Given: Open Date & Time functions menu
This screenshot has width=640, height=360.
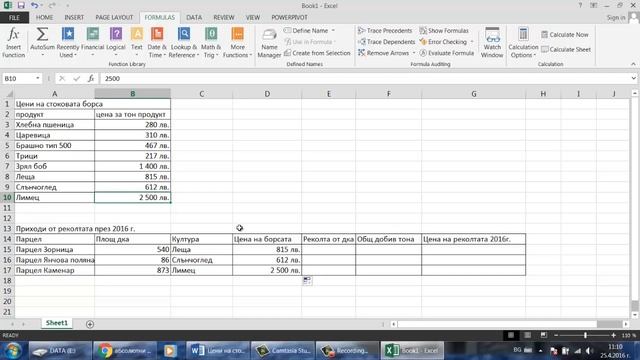Looking at the screenshot, I should click(x=157, y=42).
